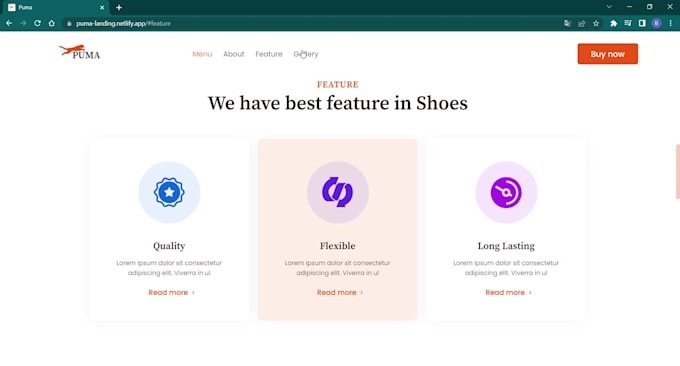Viewport: 680px width, 366px height.
Task: Open the Menu nav link
Action: coord(202,54)
